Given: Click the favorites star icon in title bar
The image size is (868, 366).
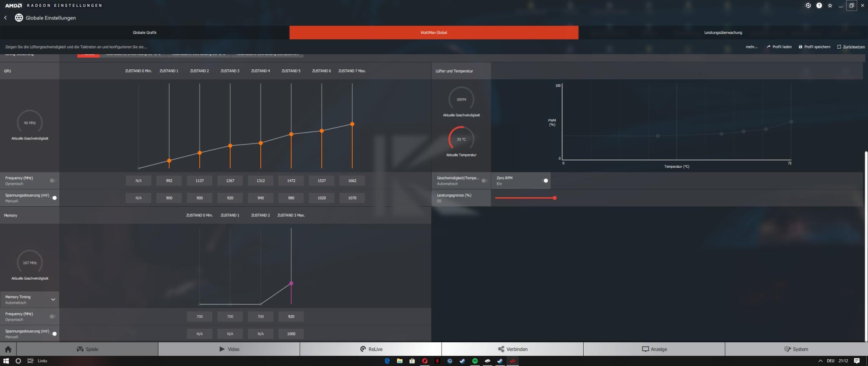Looking at the screenshot, I should click(830, 6).
